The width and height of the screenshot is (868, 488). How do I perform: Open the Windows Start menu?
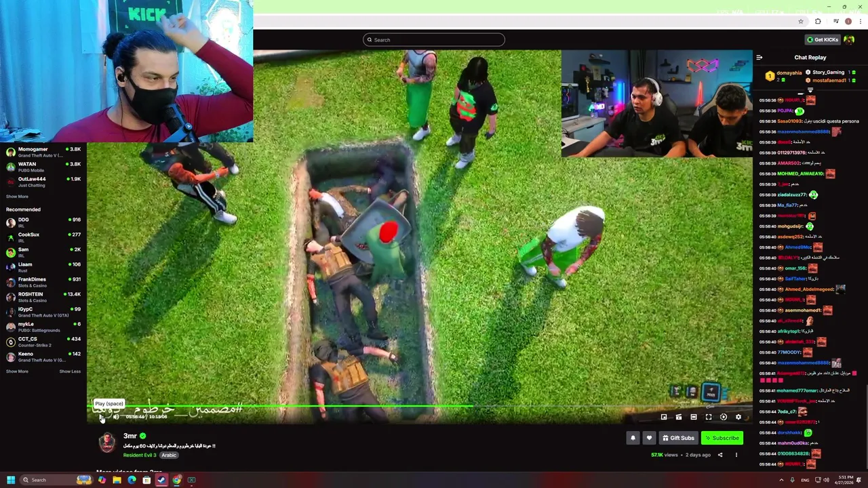[x=11, y=480]
